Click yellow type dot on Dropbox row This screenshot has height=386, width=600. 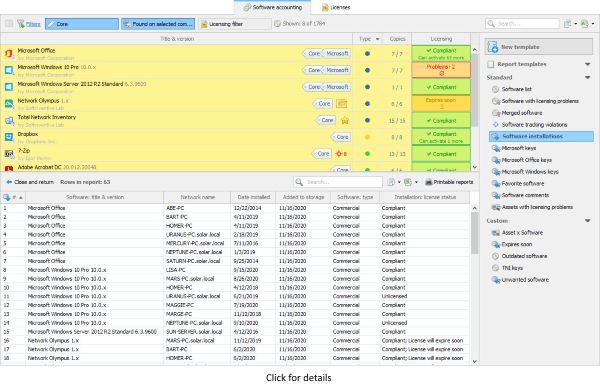[x=367, y=137]
